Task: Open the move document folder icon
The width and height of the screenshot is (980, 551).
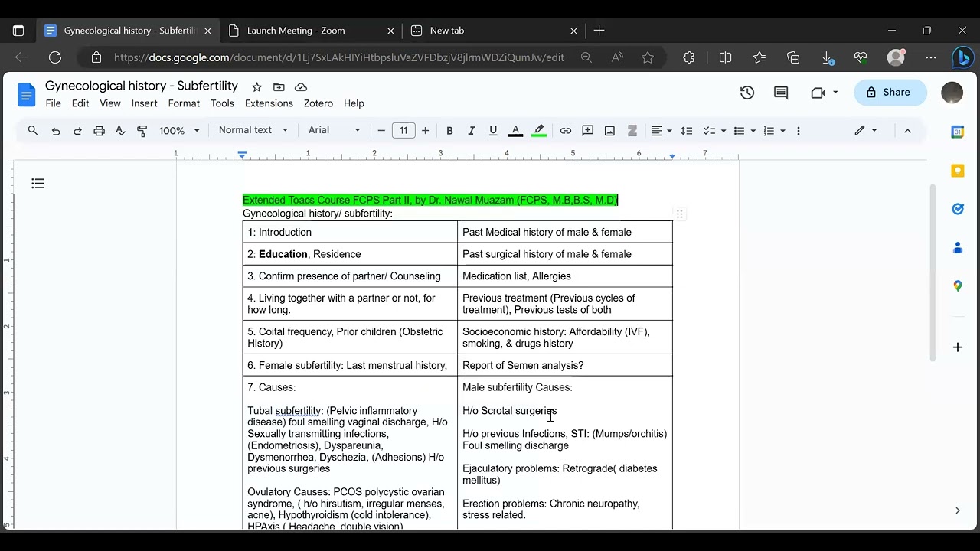Action: coord(279,87)
